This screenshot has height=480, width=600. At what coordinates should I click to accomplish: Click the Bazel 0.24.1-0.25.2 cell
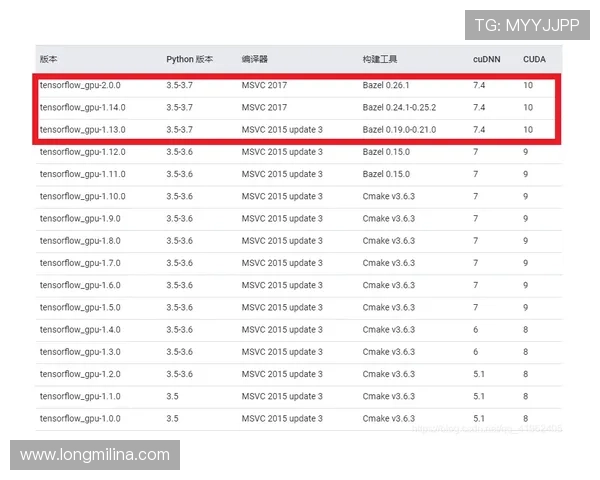[399, 107]
